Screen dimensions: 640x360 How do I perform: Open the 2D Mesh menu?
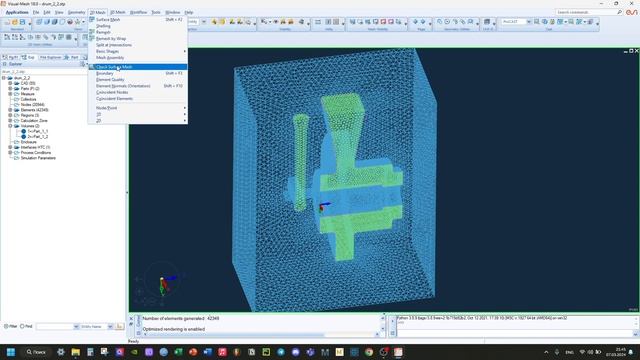point(98,12)
